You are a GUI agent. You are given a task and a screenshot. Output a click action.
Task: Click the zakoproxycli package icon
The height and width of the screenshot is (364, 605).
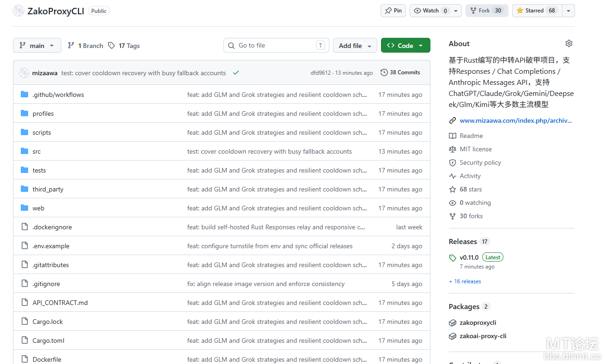click(x=453, y=323)
